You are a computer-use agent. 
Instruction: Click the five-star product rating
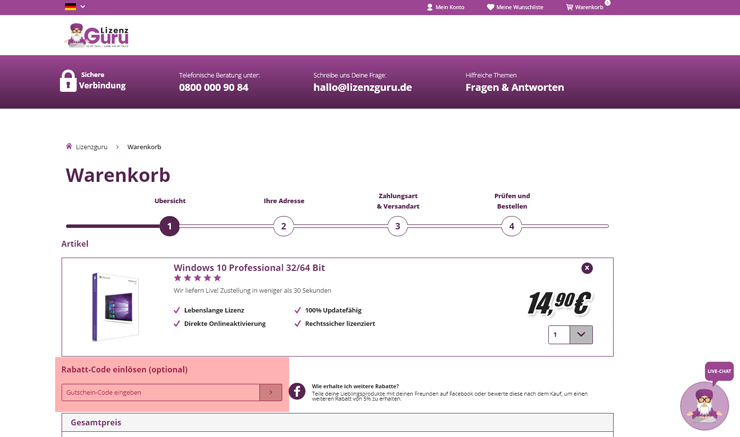(197, 278)
